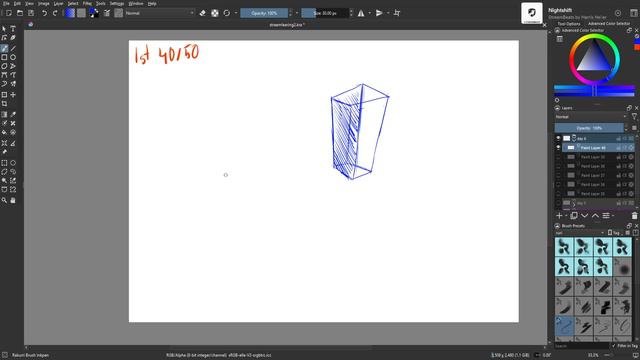Click the Undo arrow in toolbar

tap(44, 13)
